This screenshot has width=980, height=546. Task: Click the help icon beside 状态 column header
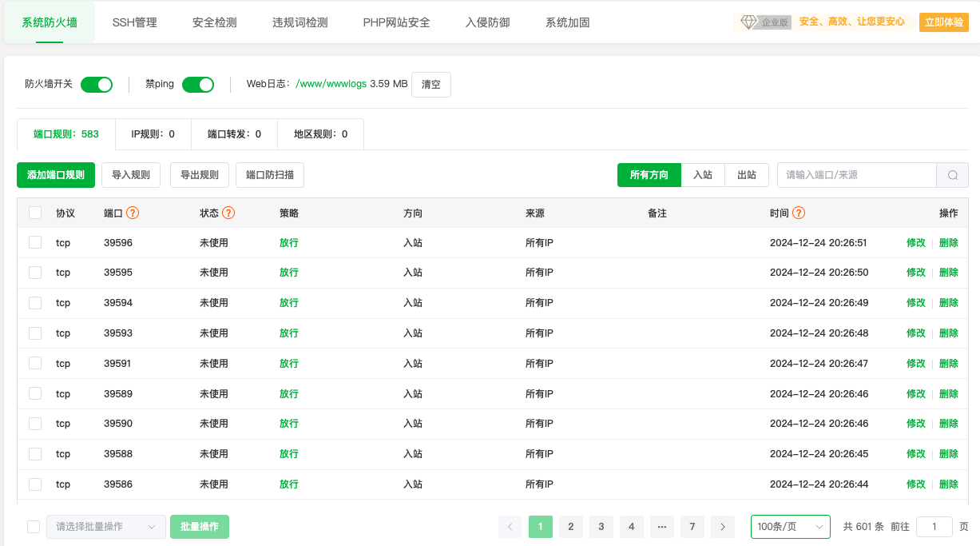tap(228, 213)
